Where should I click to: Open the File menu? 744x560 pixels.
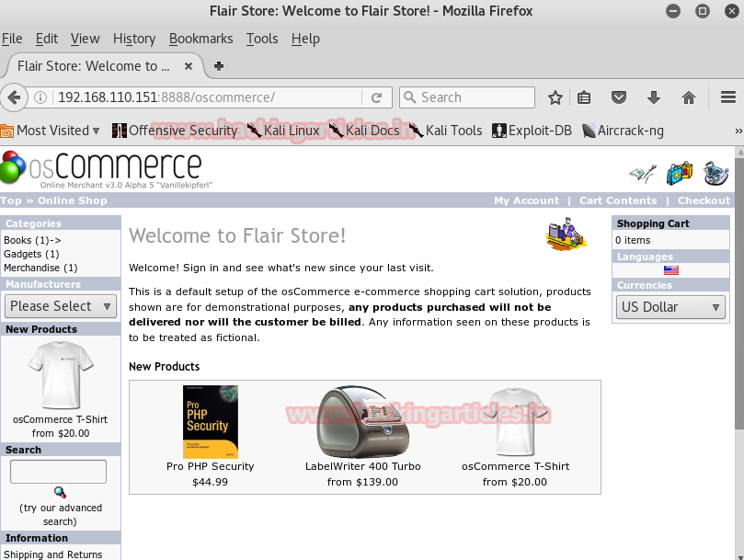click(12, 39)
